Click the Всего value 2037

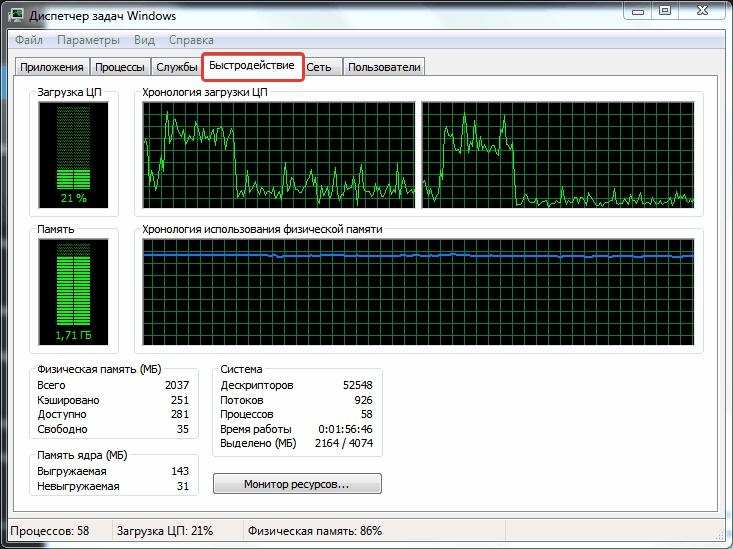[x=177, y=385]
